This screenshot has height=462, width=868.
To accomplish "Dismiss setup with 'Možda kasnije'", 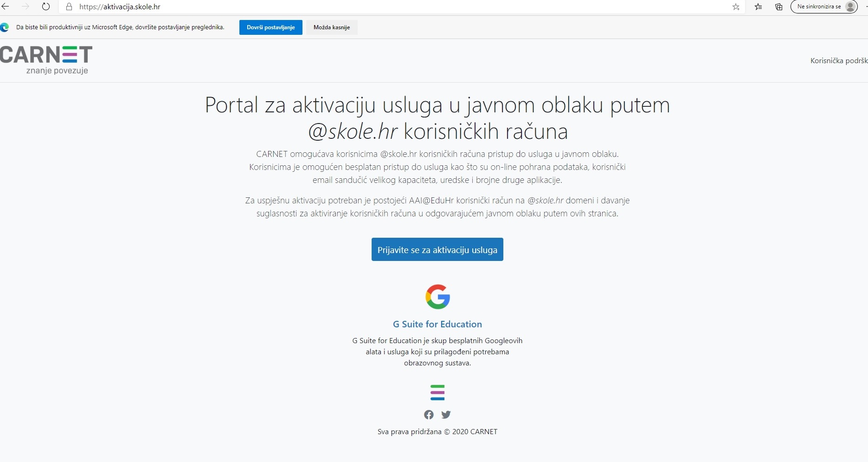I will [x=331, y=27].
